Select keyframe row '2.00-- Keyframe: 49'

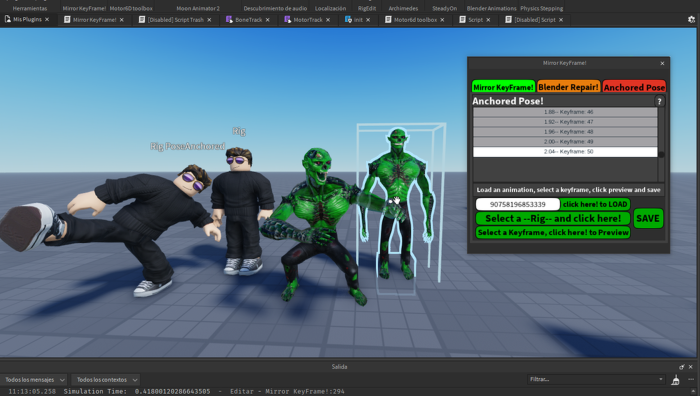(x=565, y=142)
